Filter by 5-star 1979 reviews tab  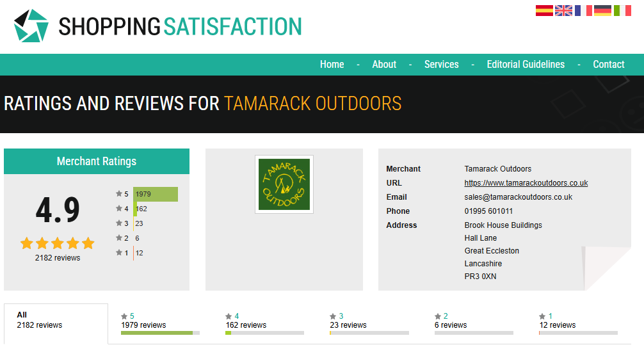click(x=160, y=321)
